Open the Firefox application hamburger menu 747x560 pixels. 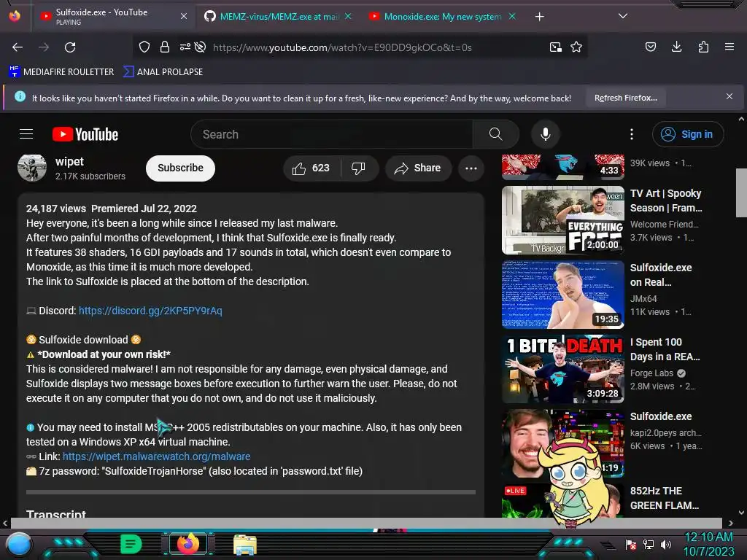pos(729,47)
